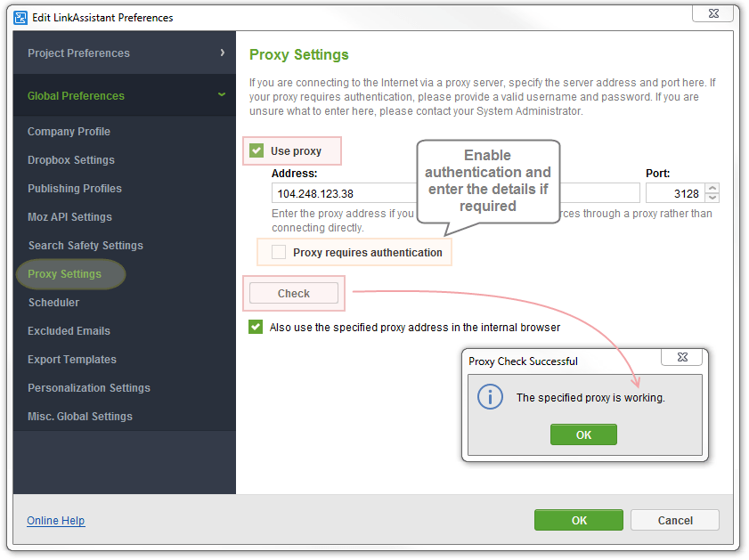Image resolution: width=749 pixels, height=560 pixels.
Task: Expand the Project Preferences section
Action: 124,53
